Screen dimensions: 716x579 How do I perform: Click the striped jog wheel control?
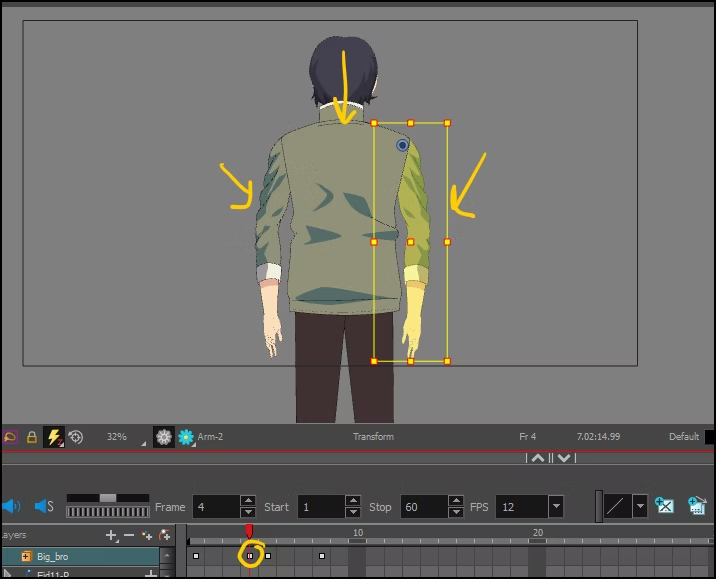click(108, 512)
